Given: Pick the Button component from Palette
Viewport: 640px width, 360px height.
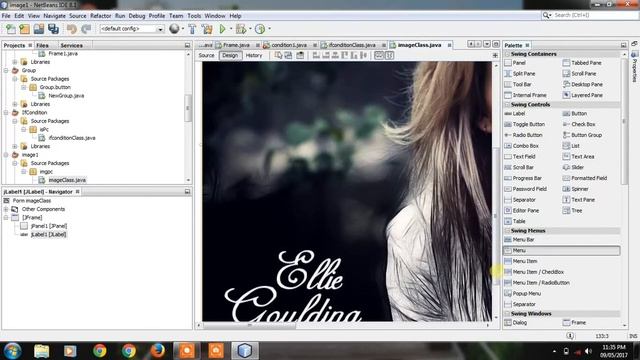Looking at the screenshot, I should pyautogui.click(x=579, y=113).
